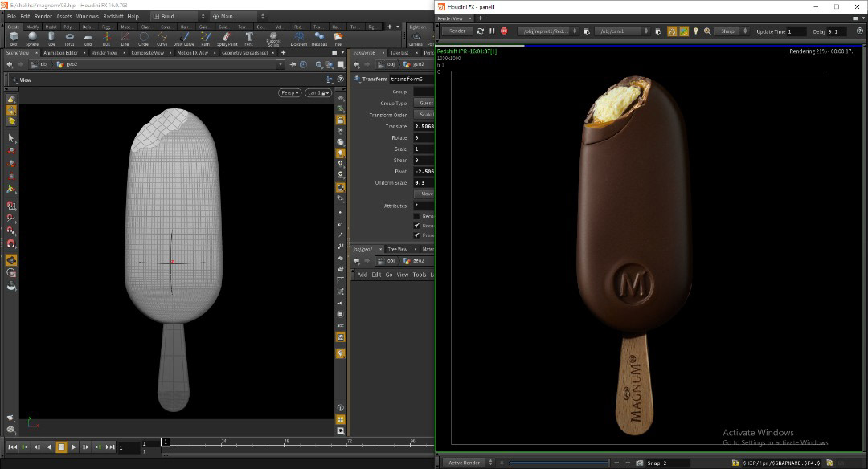This screenshot has width=868, height=469.
Task: Select the Box shelf tool
Action: [x=14, y=39]
